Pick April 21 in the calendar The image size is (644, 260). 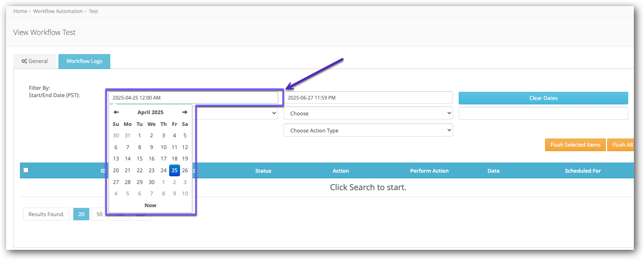pyautogui.click(x=127, y=170)
